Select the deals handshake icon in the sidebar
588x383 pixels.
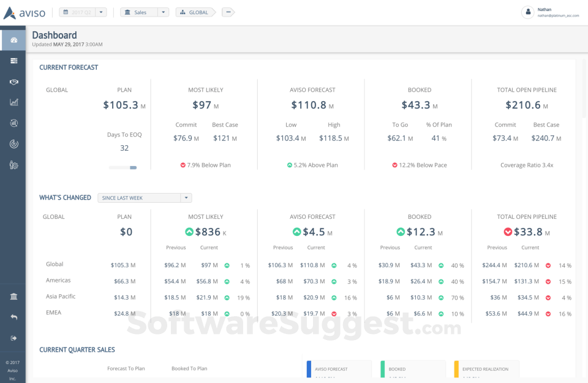coord(13,82)
